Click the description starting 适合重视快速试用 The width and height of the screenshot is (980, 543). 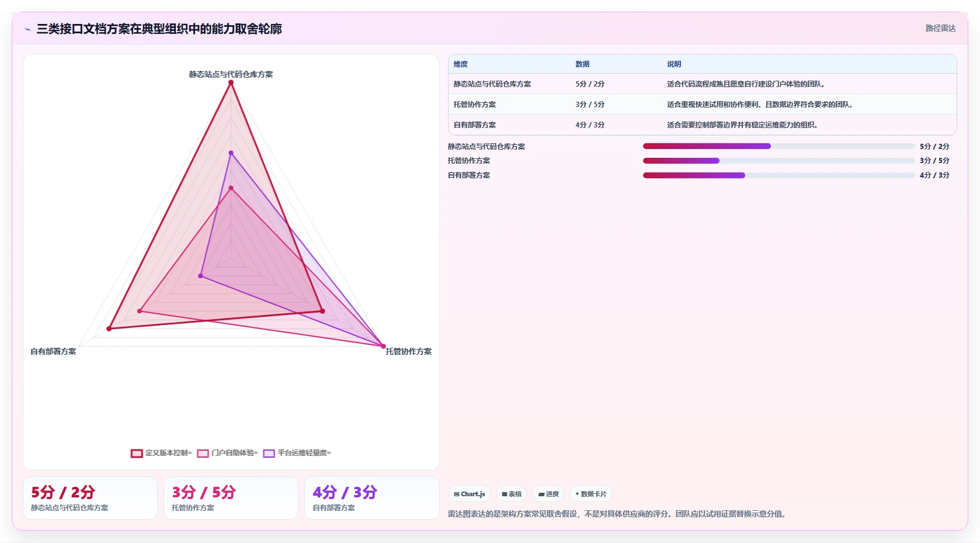point(760,105)
